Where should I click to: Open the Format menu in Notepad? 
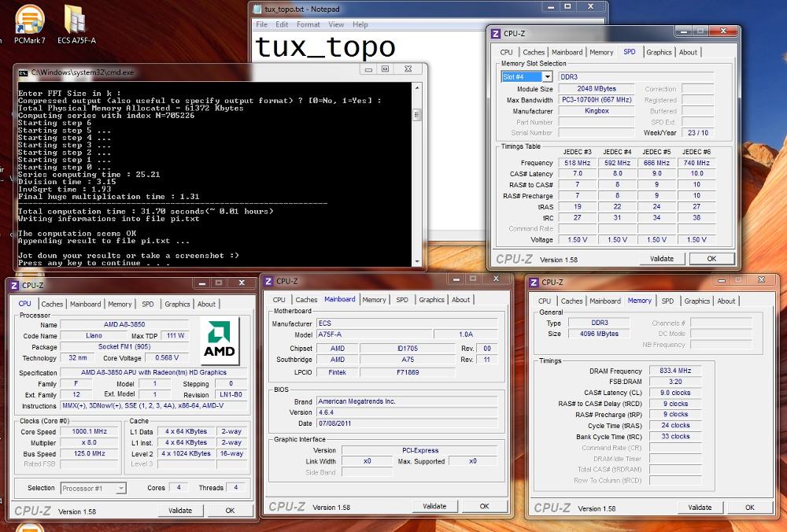point(309,24)
